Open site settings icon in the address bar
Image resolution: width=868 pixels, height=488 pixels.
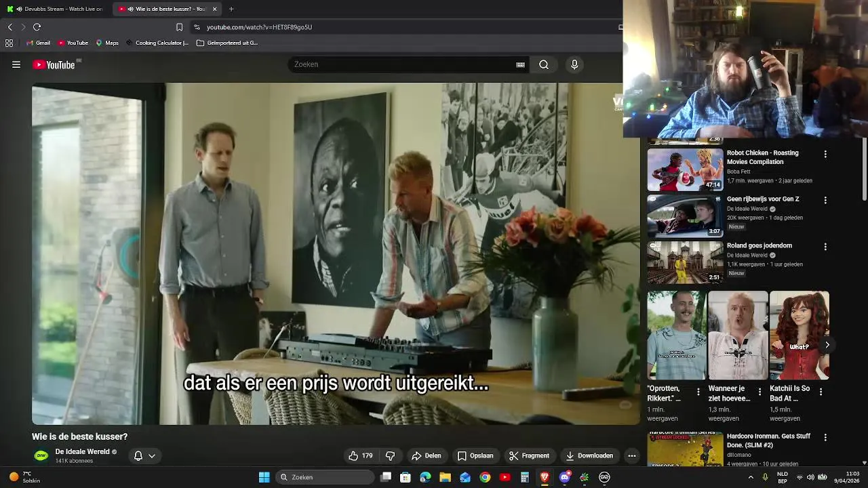point(197,27)
